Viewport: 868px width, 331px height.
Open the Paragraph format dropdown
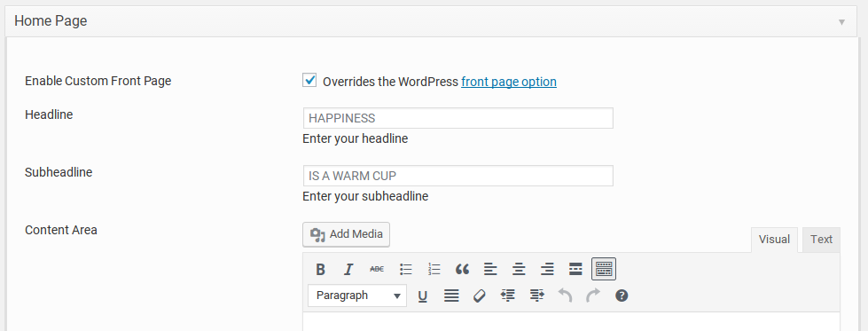[x=357, y=296]
